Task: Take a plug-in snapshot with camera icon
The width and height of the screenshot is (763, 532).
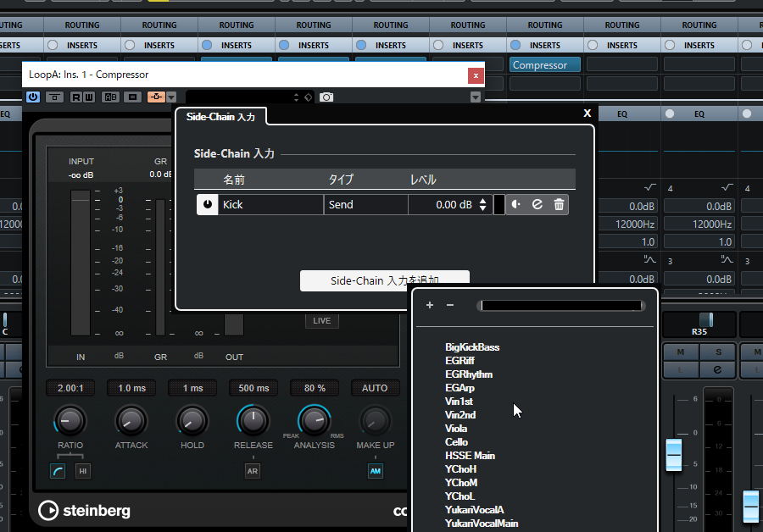Action: pos(326,97)
